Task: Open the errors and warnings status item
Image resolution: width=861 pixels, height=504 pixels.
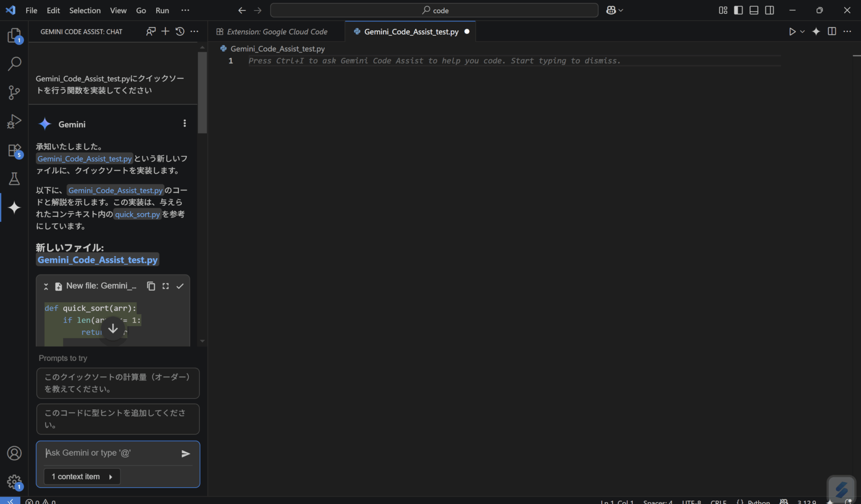Action: (x=40, y=501)
